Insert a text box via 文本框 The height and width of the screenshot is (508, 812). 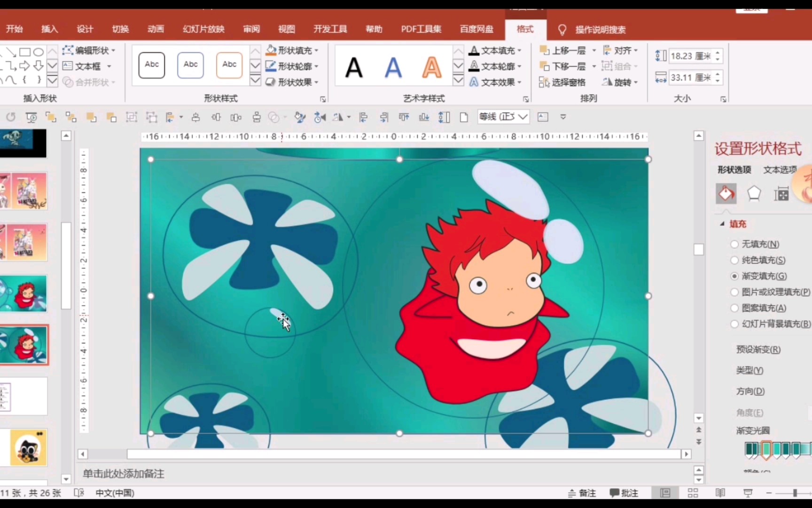(x=87, y=66)
